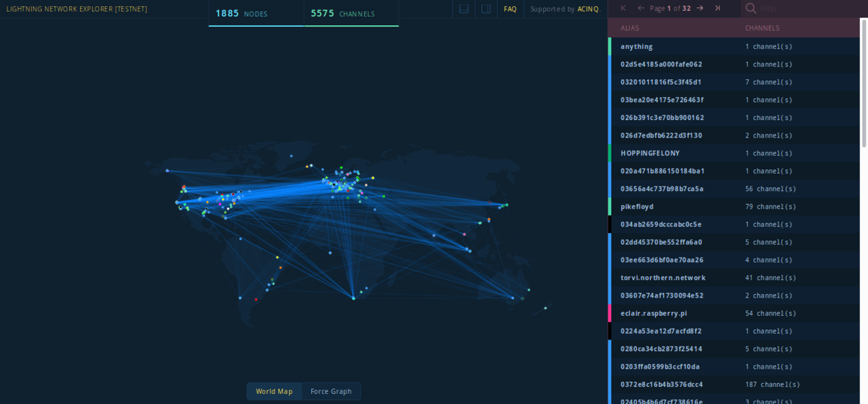
Task: Focus the Filter search field
Action: click(807, 8)
